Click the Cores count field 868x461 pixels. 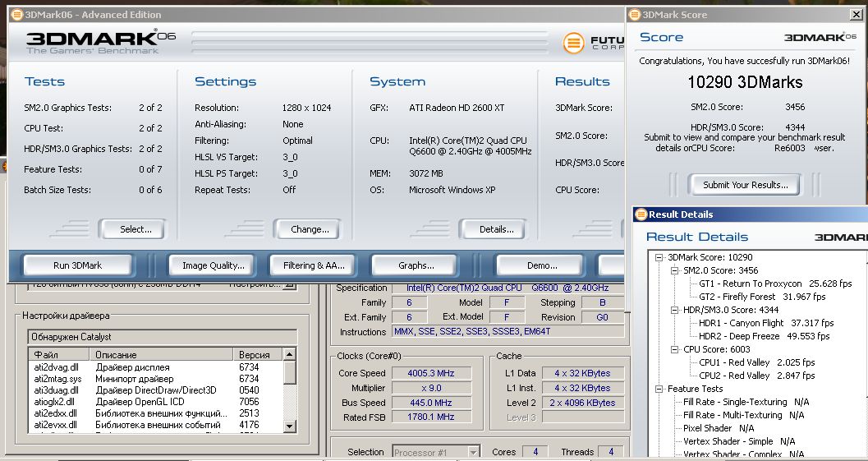[x=535, y=452]
